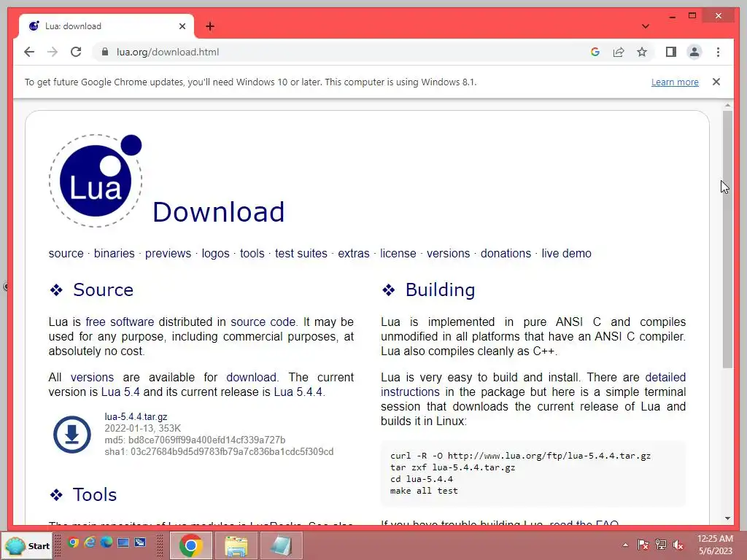The width and height of the screenshot is (747, 560).
Task: Jump to the binaries section link
Action: pyautogui.click(x=115, y=253)
